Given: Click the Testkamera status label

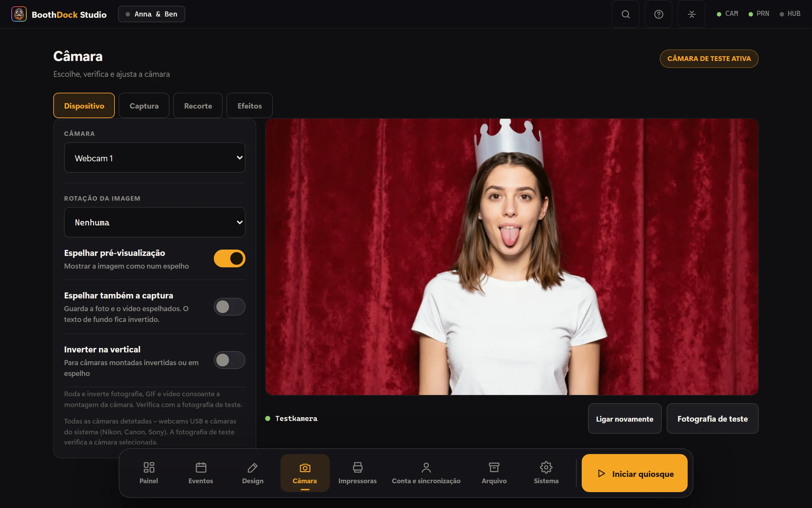Looking at the screenshot, I should point(296,419).
